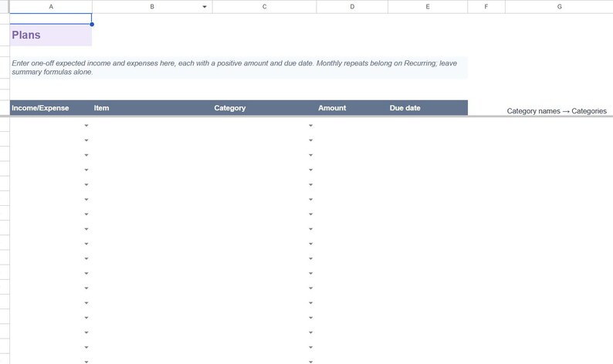Viewport: 613px width, 364px height.
Task: Select column C by its header
Action: point(264,7)
